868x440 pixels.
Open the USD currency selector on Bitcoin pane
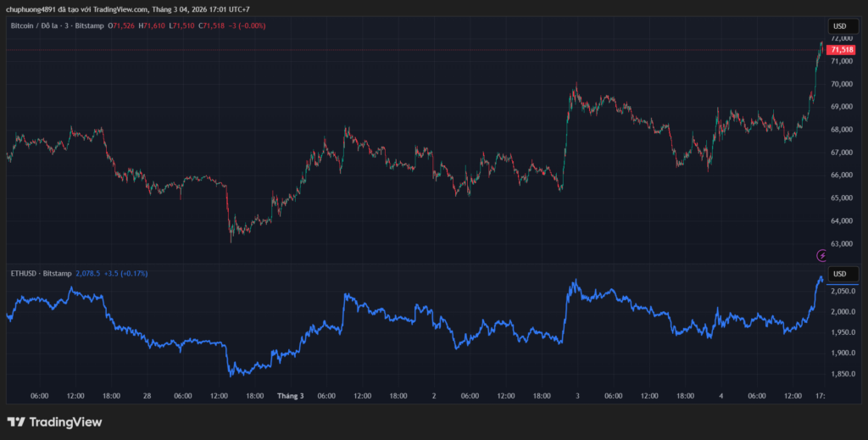[839, 26]
